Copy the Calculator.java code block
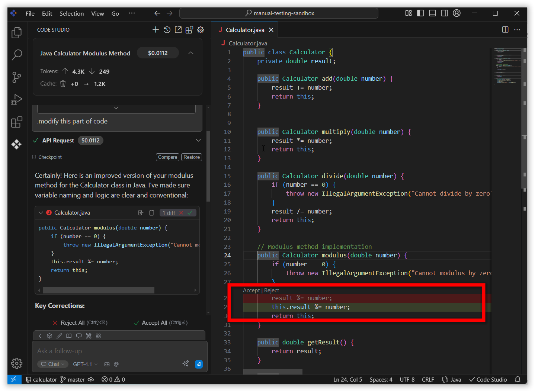 (x=152, y=213)
